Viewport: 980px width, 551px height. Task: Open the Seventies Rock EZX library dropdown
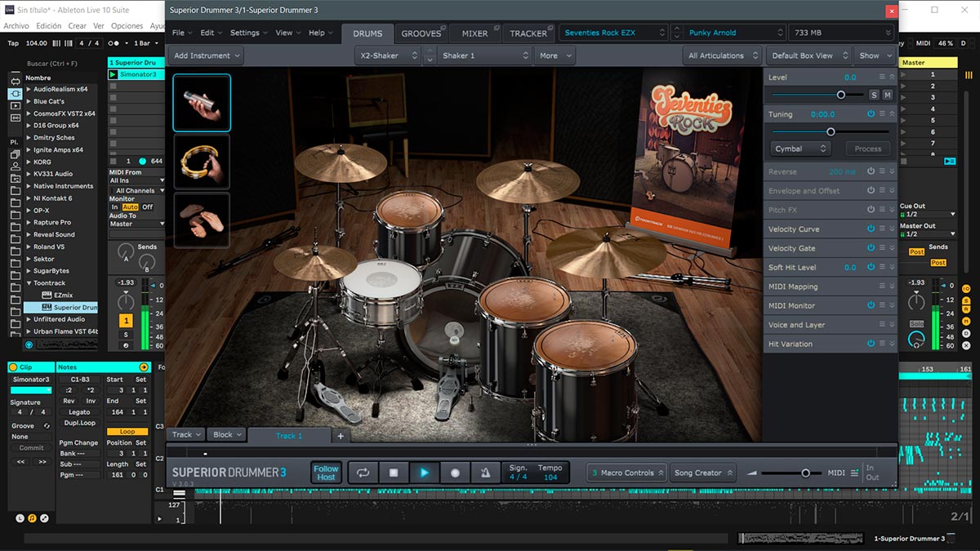614,33
